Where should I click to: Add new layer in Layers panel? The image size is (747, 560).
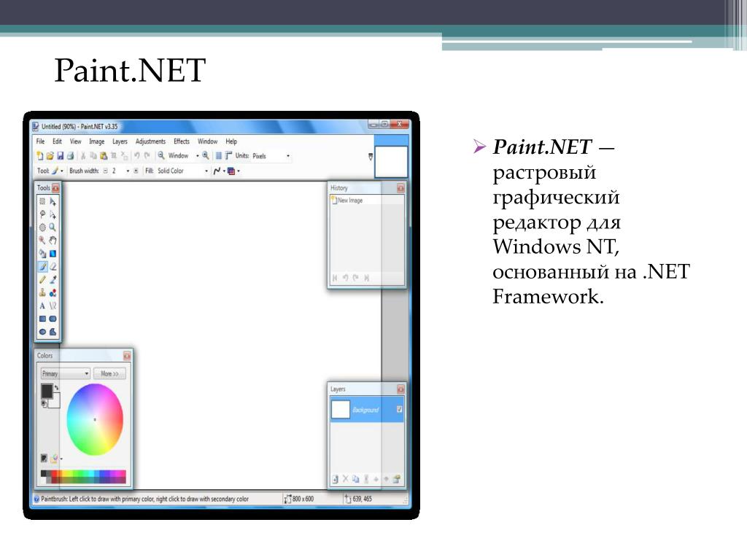[335, 479]
